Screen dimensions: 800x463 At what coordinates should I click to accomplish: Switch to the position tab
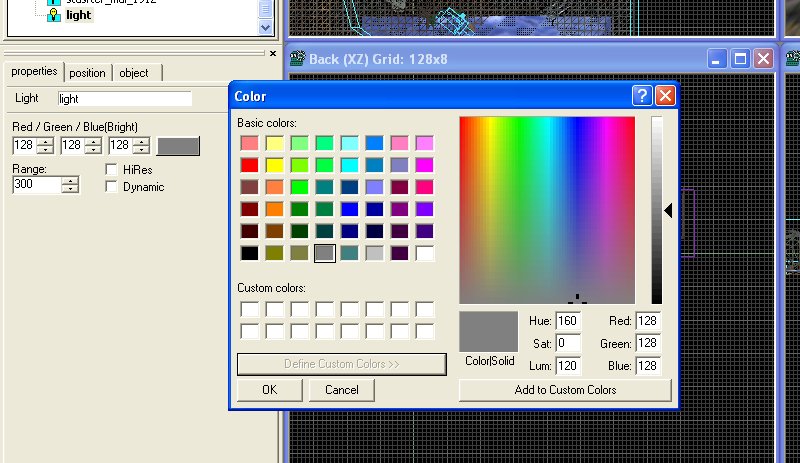pyautogui.click(x=87, y=73)
